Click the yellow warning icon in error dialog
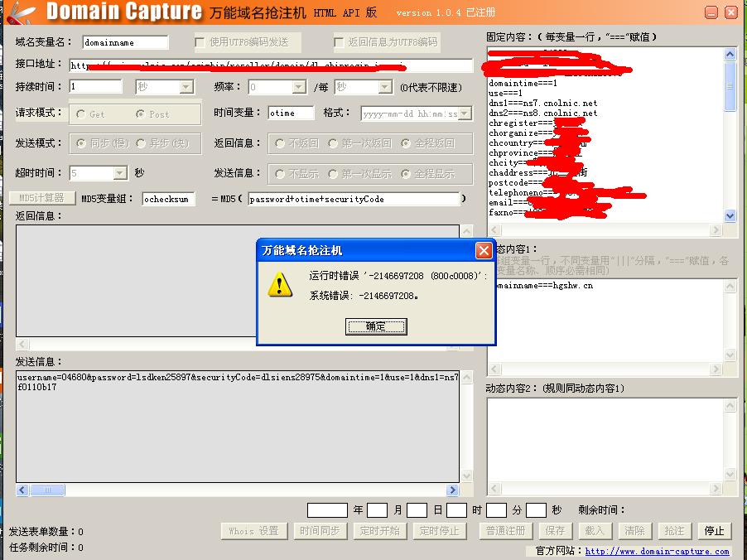This screenshot has width=747, height=560. pos(281,286)
